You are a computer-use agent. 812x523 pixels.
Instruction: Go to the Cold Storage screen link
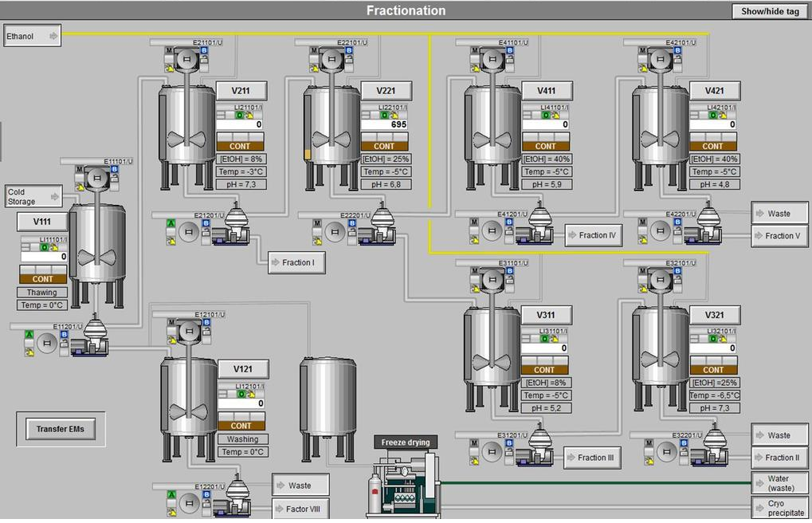tap(33, 196)
